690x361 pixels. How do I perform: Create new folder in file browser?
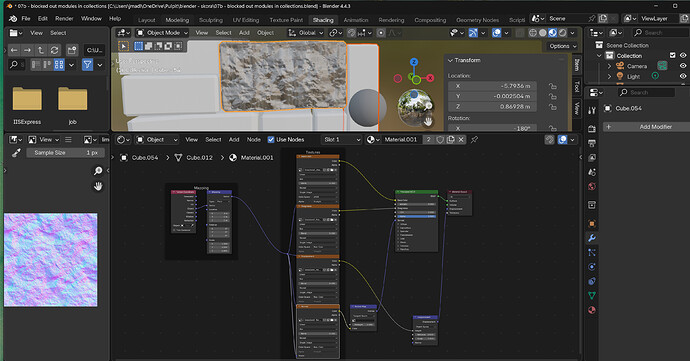(72, 50)
